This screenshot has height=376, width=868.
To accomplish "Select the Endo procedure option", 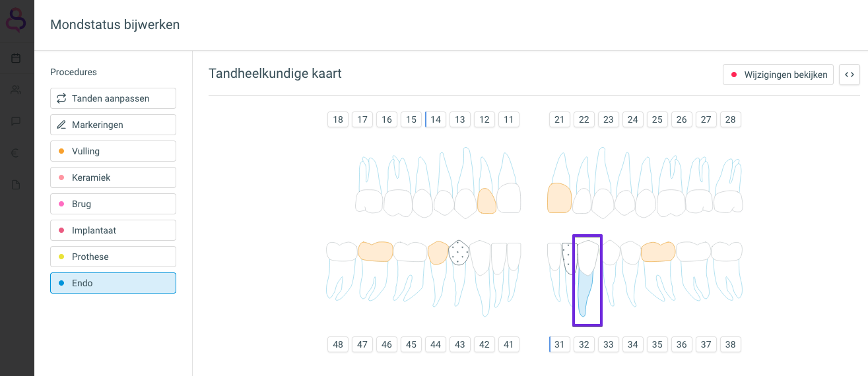I will click(113, 283).
